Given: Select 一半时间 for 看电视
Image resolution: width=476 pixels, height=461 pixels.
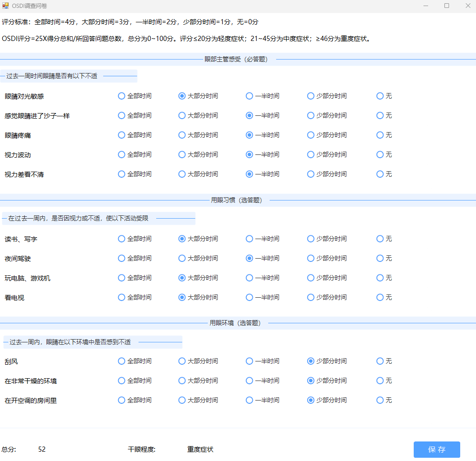Looking at the screenshot, I should click(249, 297).
